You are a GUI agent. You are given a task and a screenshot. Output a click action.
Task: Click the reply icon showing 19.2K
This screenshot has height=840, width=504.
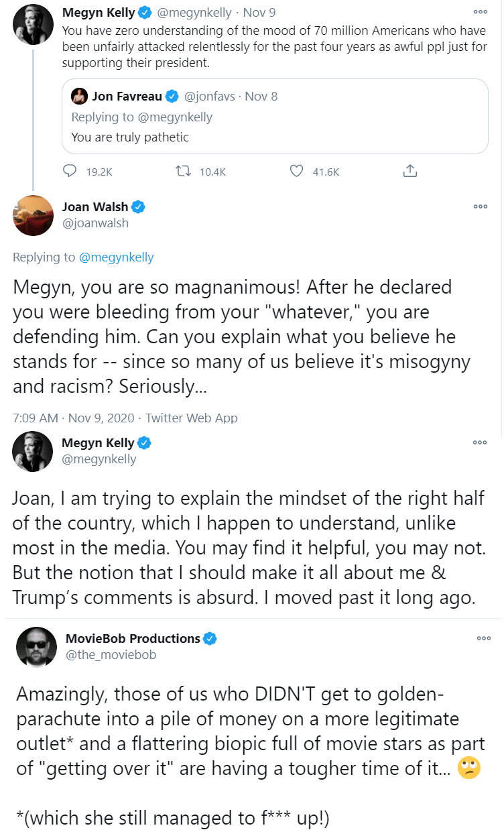[70, 172]
